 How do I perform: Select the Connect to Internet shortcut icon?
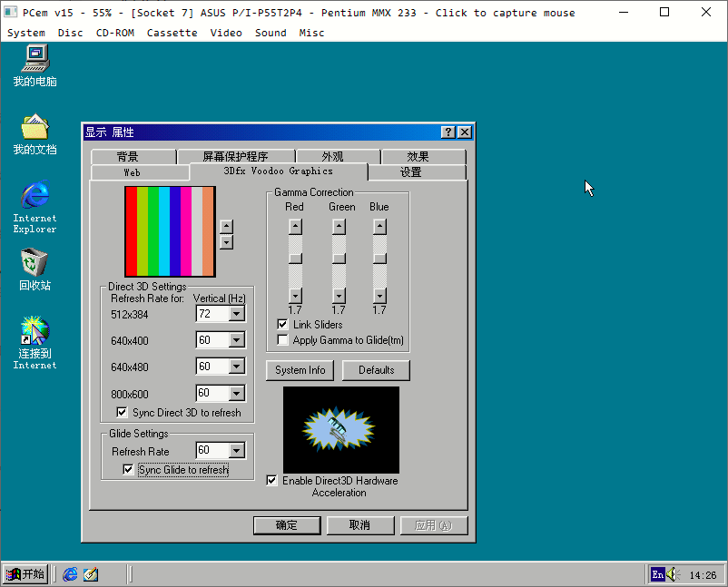click(x=34, y=342)
